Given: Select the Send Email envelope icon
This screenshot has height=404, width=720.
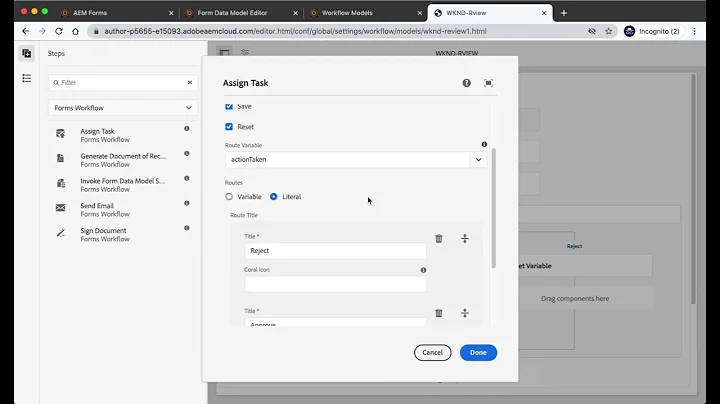Looking at the screenshot, I should coord(61,208).
